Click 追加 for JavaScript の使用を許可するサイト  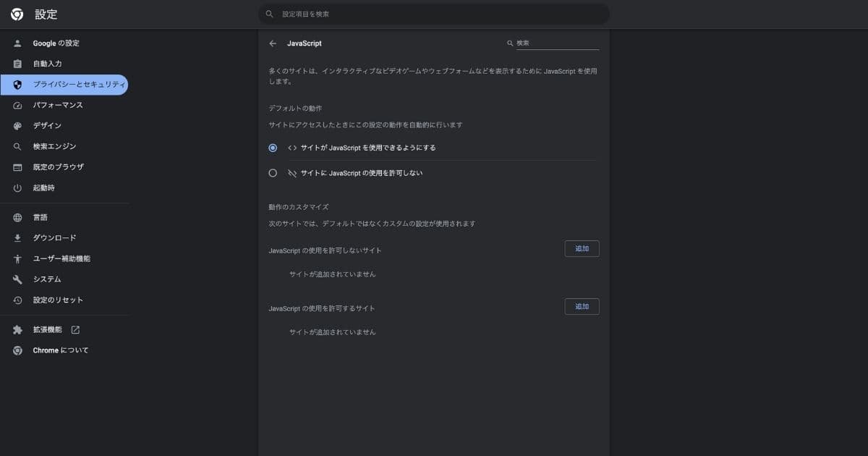[582, 307]
